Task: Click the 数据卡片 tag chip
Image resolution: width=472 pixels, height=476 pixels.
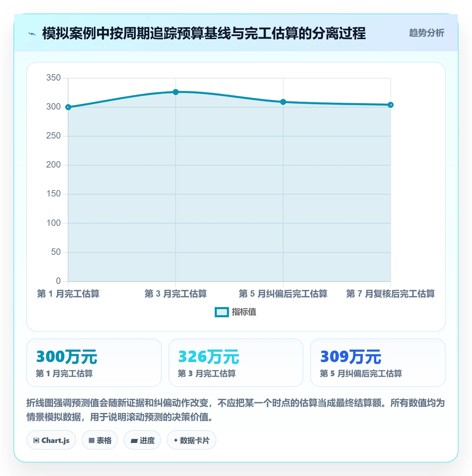Action: (x=191, y=440)
